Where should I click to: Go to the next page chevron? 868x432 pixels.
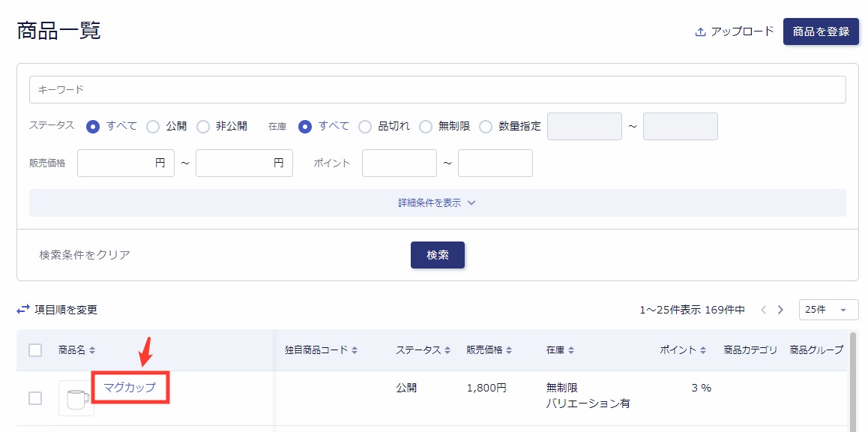point(780,310)
